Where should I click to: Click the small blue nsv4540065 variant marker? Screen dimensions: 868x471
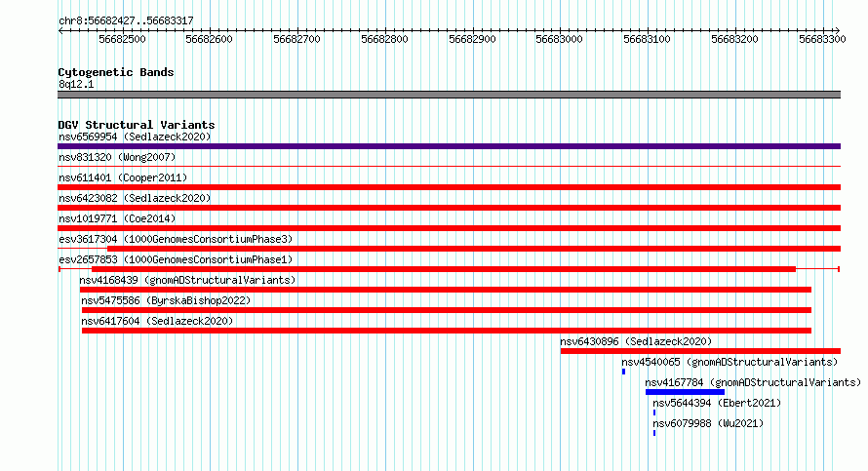[623, 372]
